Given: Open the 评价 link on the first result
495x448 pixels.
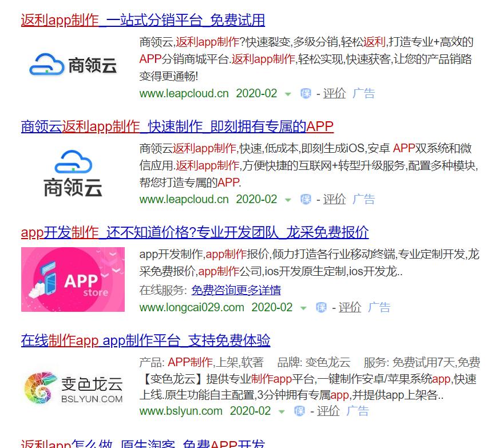Looking at the screenshot, I should [334, 93].
